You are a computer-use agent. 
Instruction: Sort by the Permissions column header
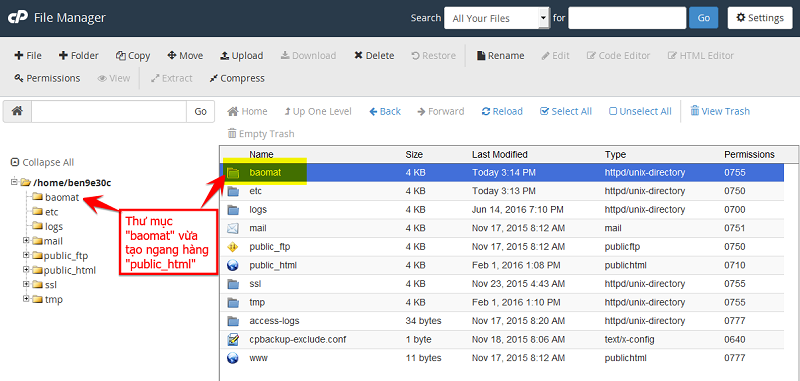click(x=749, y=154)
